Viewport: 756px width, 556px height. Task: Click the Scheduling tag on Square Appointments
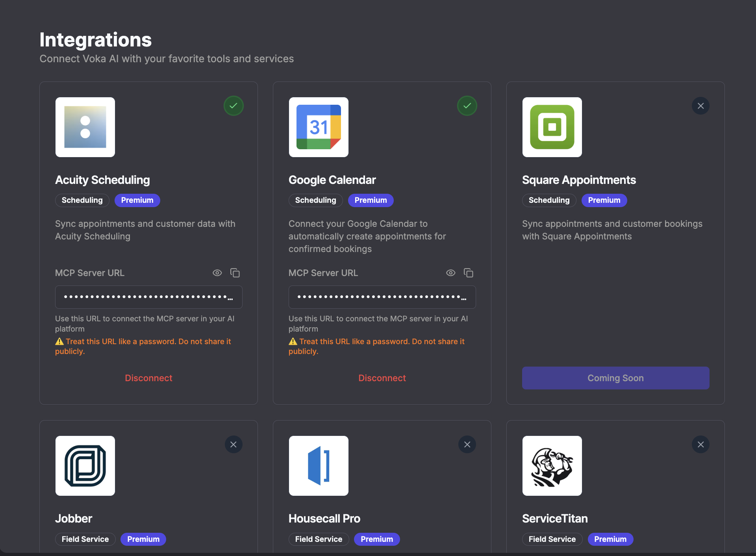pos(548,200)
